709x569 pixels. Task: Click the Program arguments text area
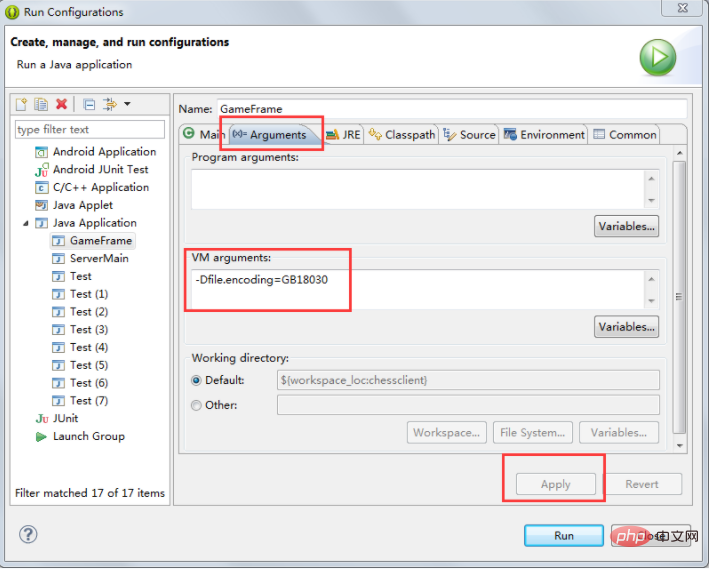419,189
